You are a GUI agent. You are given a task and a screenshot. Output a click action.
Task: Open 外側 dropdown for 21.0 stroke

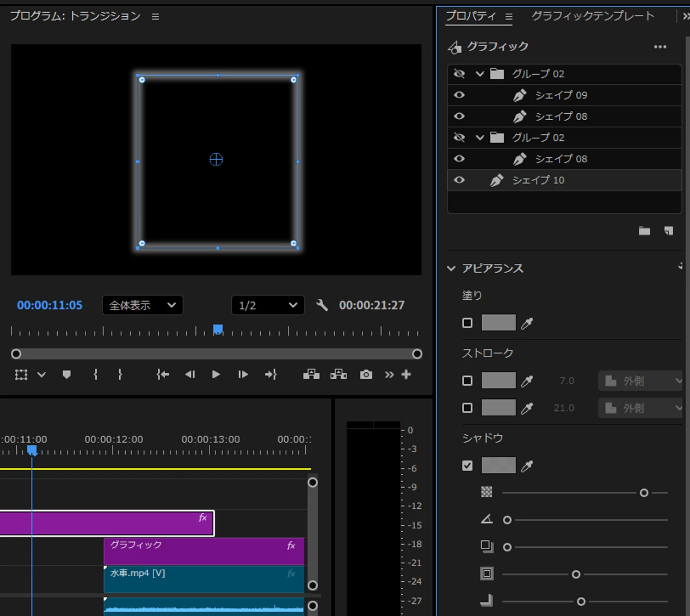tap(641, 408)
